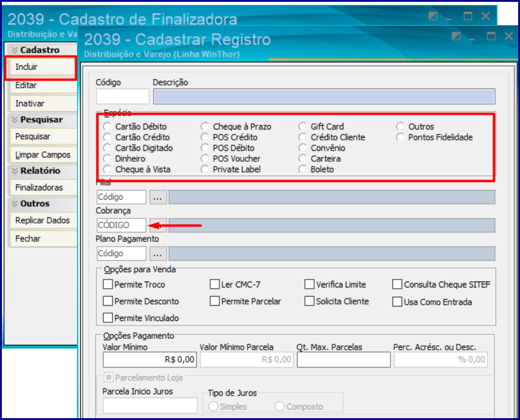Image resolution: width=520 pixels, height=420 pixels.
Task: Enable the Permite Troco checkbox
Action: pos(108,284)
